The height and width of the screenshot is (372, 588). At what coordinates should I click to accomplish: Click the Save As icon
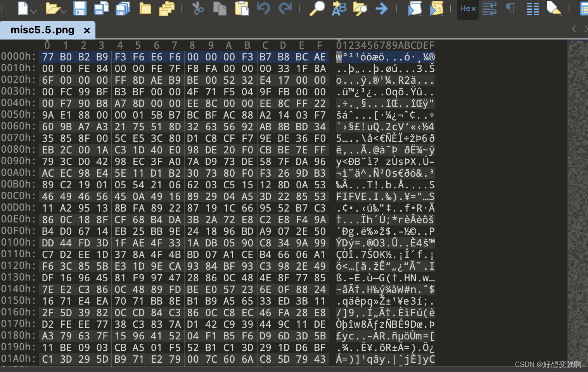(102, 8)
